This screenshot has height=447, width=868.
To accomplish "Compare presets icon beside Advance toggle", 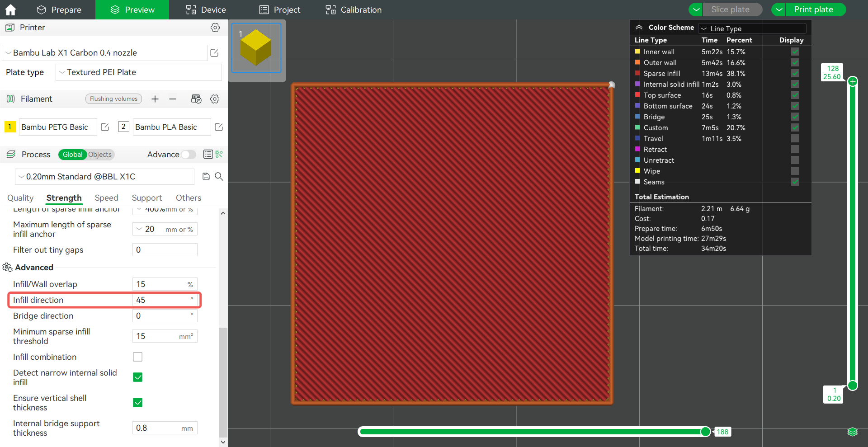I will [219, 154].
